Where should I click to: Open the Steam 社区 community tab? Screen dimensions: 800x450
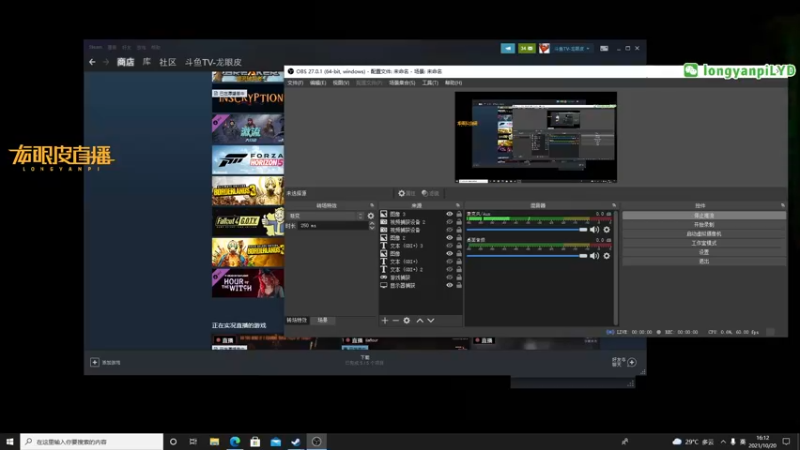[x=167, y=62]
